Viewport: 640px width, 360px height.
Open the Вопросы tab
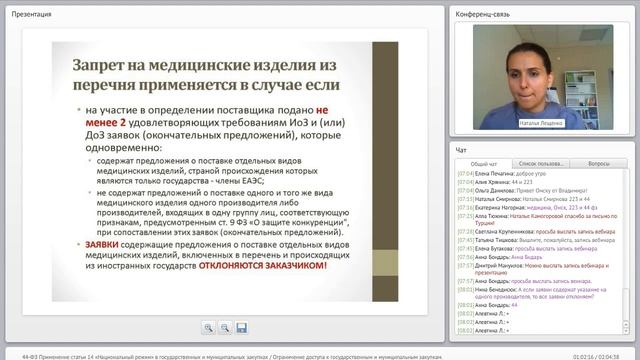click(598, 164)
